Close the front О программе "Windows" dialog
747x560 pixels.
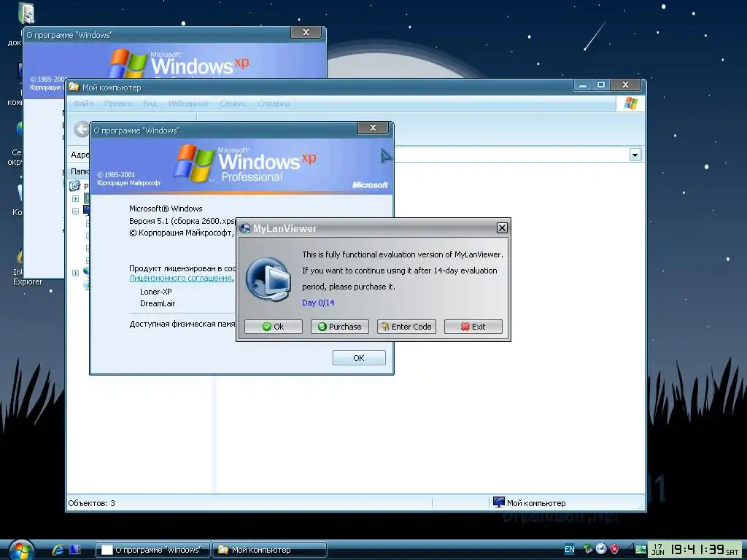[x=373, y=128]
